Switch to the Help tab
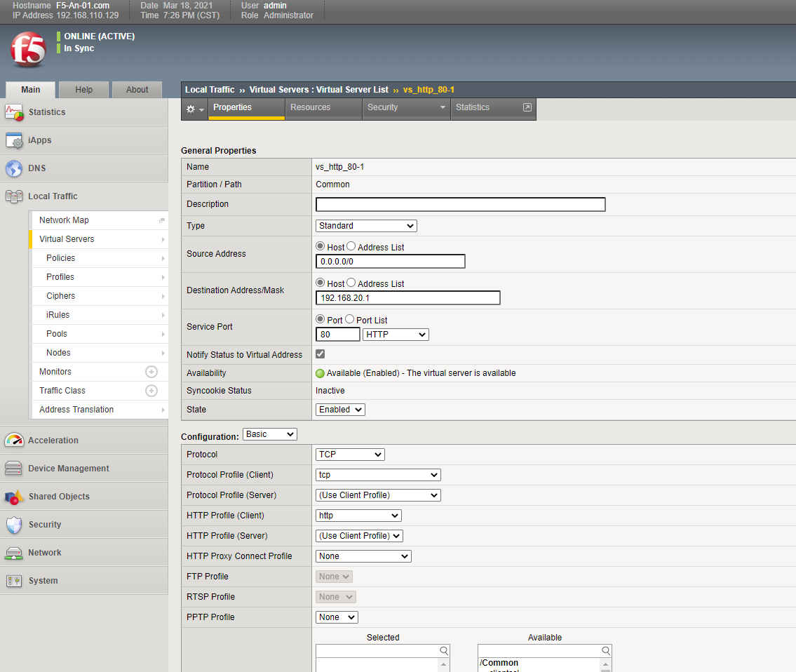The width and height of the screenshot is (796, 672). pyautogui.click(x=83, y=90)
